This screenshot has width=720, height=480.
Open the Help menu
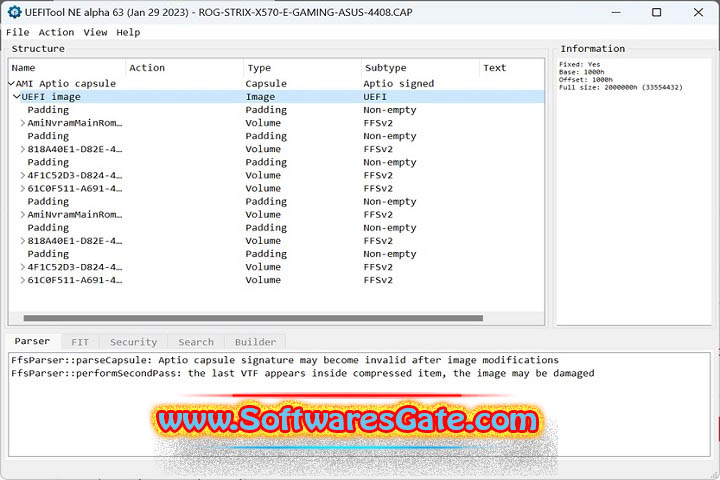tap(128, 33)
